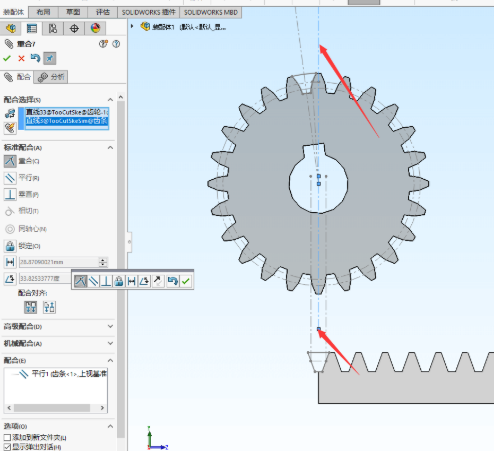
Task: Toggle the keep-visible pushpin
Action: point(50,58)
